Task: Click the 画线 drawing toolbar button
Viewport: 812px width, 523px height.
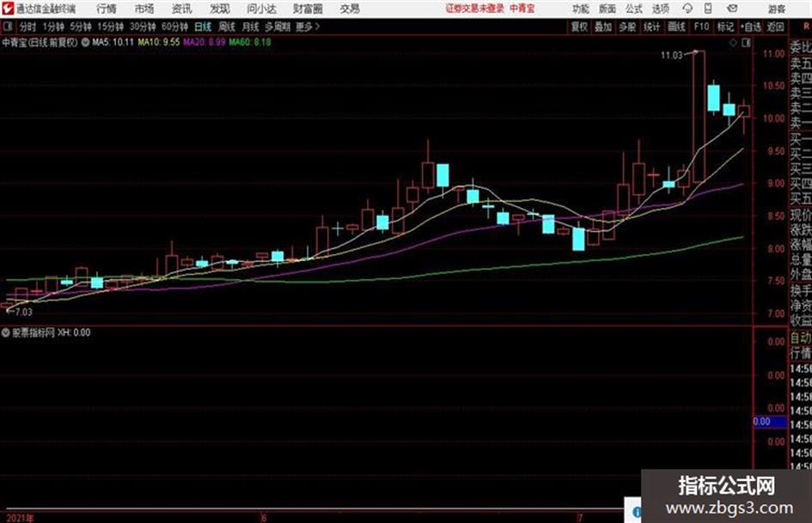Action: (676, 27)
